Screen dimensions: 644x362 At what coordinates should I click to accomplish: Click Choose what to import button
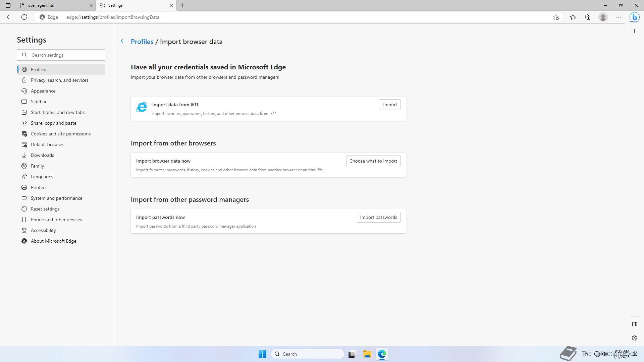pyautogui.click(x=373, y=161)
